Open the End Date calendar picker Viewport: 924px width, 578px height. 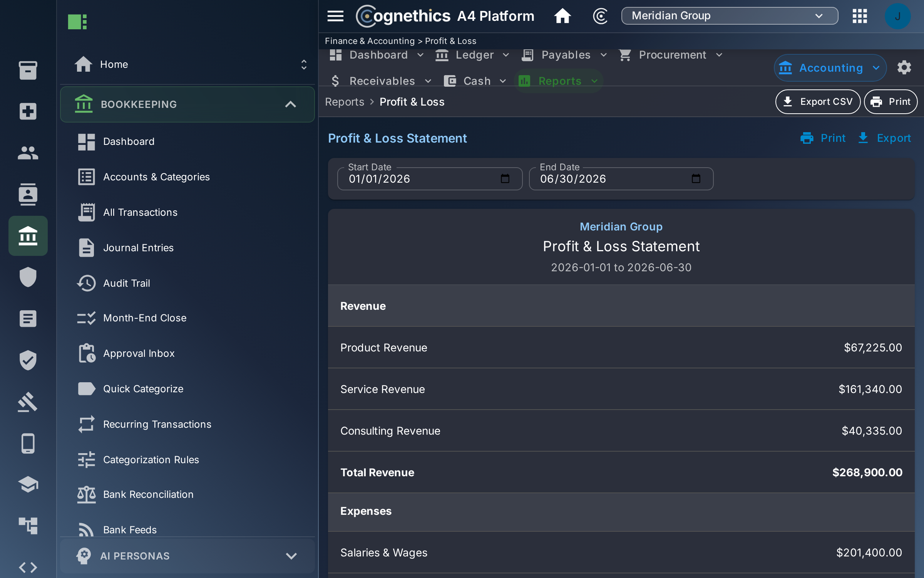coord(696,178)
